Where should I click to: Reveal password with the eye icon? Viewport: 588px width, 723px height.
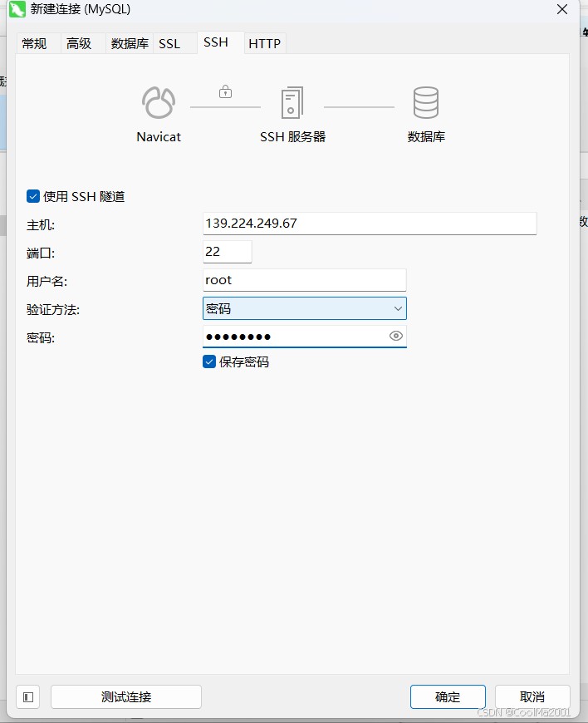click(396, 336)
